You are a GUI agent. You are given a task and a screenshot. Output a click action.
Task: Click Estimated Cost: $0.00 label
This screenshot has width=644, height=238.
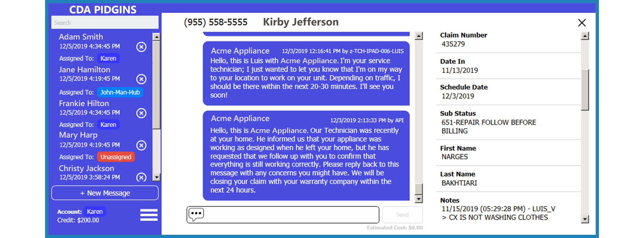395,228
